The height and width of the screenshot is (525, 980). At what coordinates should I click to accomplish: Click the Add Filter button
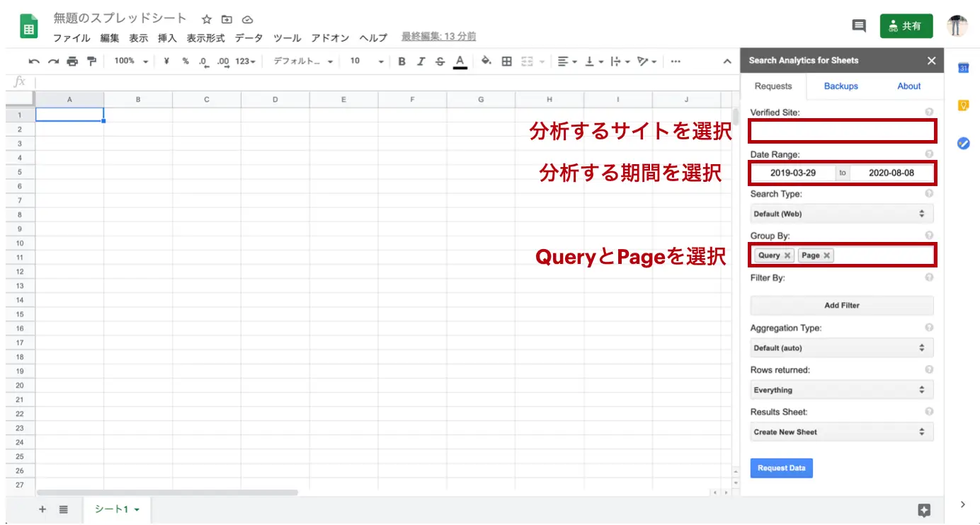[841, 306]
